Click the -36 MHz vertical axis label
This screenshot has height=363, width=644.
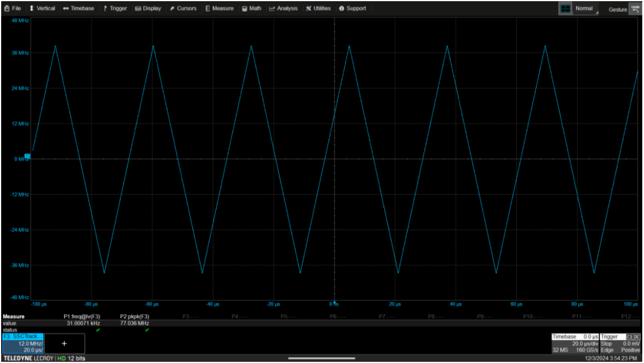(x=19, y=265)
